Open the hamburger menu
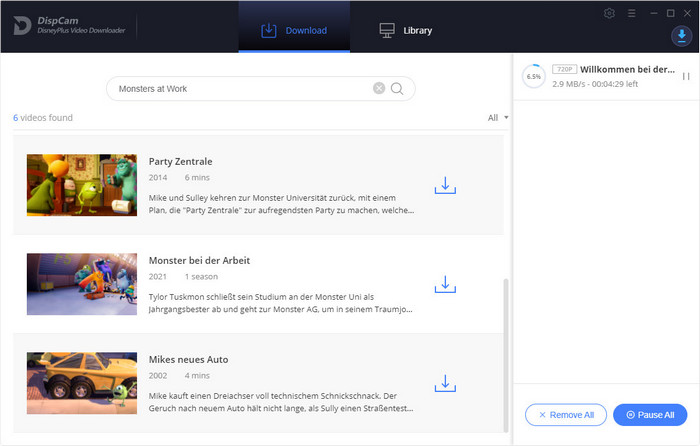700x446 pixels. coord(630,13)
